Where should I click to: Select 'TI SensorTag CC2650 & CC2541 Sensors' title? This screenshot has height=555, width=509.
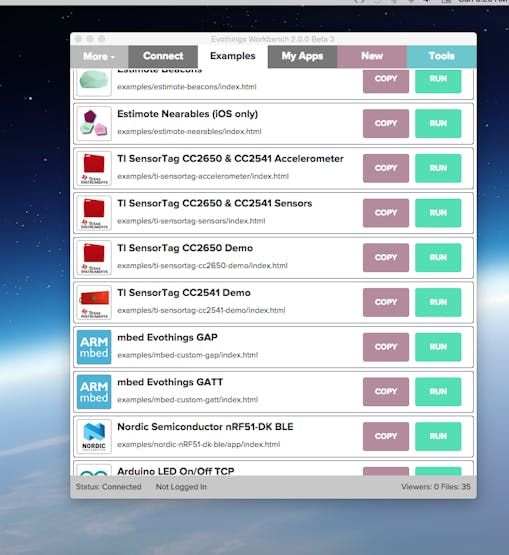click(x=215, y=203)
